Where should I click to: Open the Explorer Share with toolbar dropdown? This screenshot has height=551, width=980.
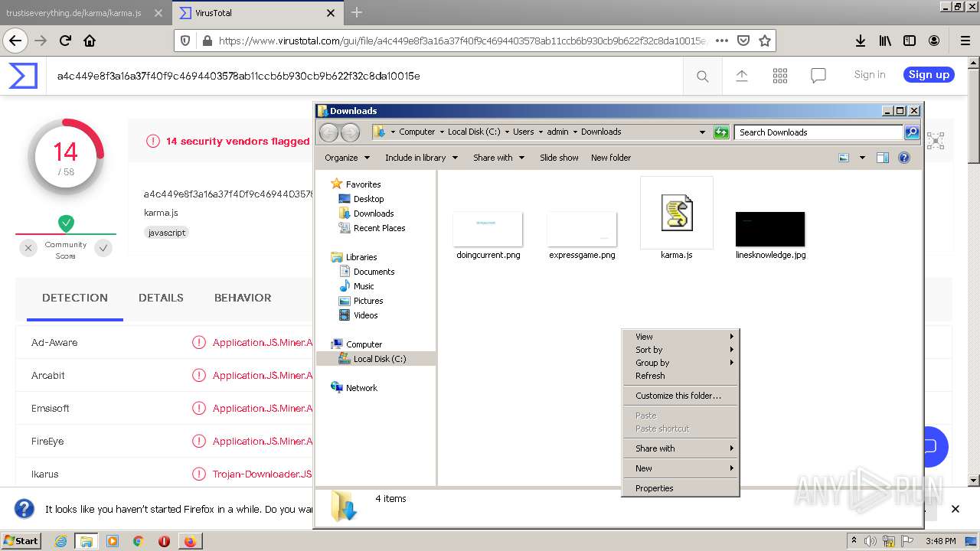pos(498,158)
